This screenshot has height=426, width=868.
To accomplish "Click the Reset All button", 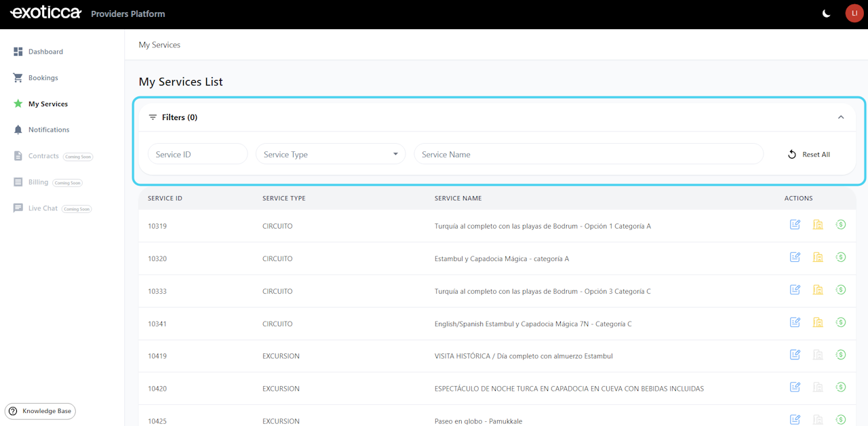I will click(809, 155).
